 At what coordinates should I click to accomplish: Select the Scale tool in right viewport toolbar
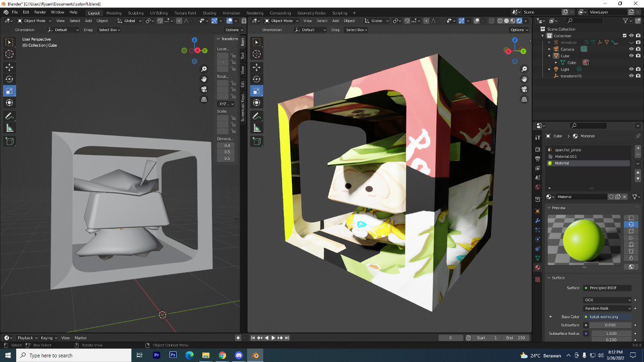pyautogui.click(x=257, y=91)
